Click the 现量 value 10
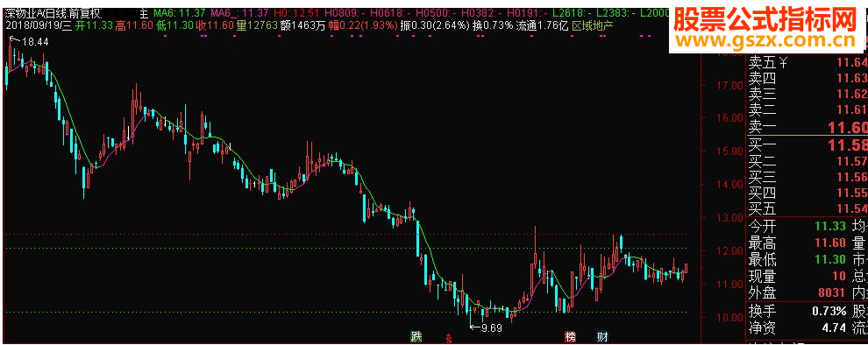Screen dimensions: 868x345 tap(839, 276)
